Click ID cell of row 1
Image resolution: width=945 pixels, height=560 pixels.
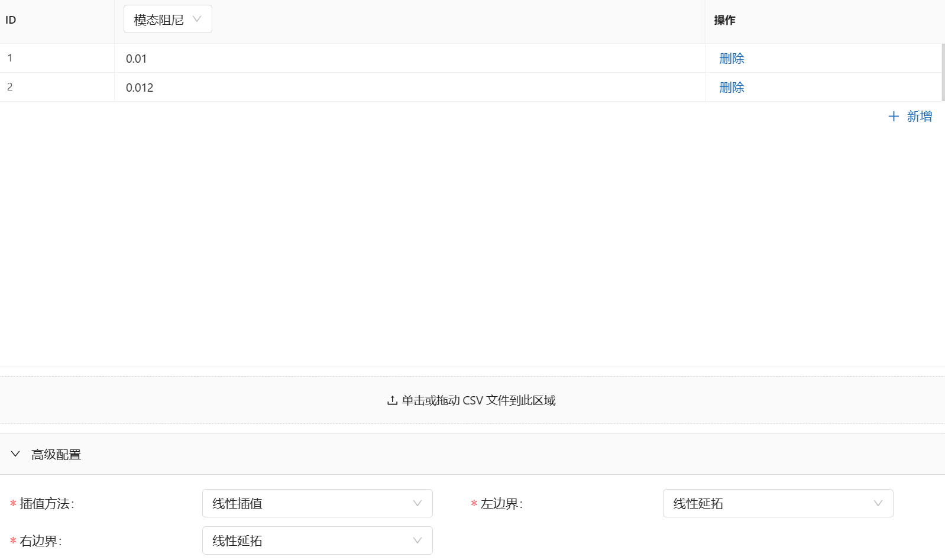pyautogui.click(x=57, y=58)
